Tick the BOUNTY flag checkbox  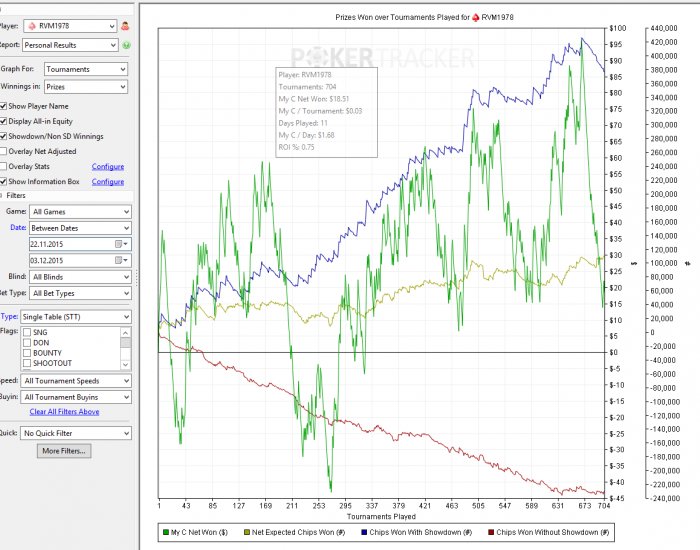pyautogui.click(x=28, y=353)
